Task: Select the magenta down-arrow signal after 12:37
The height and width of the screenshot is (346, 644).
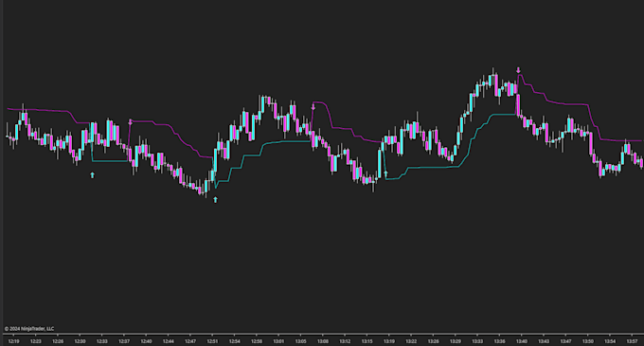Action: [x=130, y=122]
